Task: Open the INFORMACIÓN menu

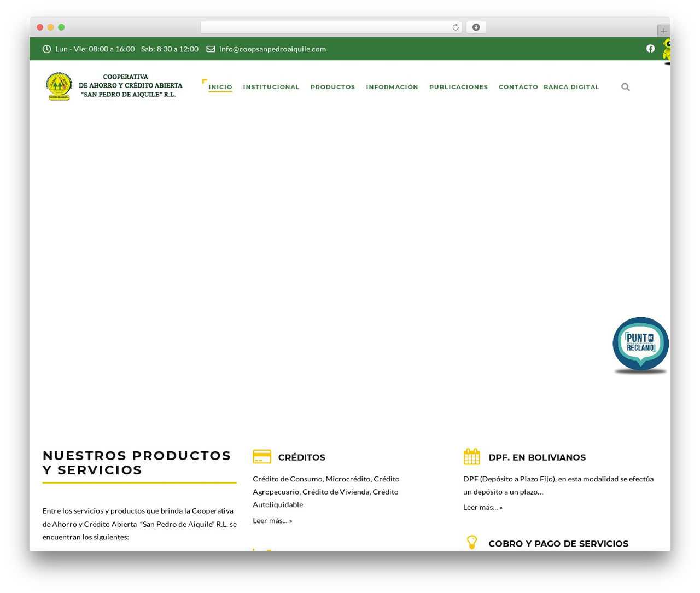Action: (x=392, y=87)
